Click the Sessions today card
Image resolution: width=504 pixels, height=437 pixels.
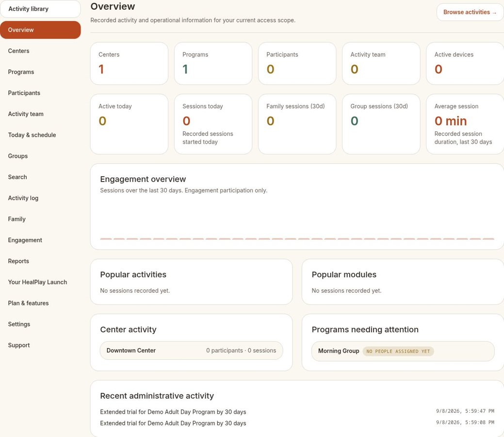pyautogui.click(x=213, y=124)
